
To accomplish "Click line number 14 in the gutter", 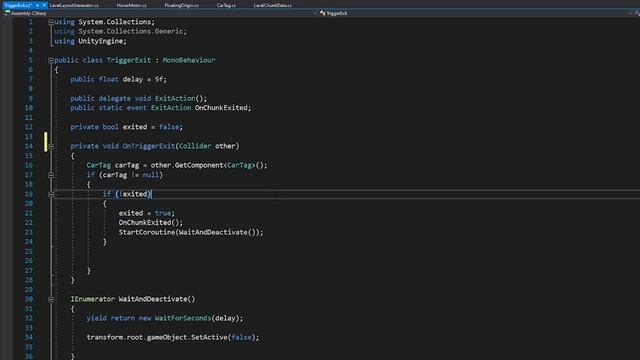I will pos(29,146).
